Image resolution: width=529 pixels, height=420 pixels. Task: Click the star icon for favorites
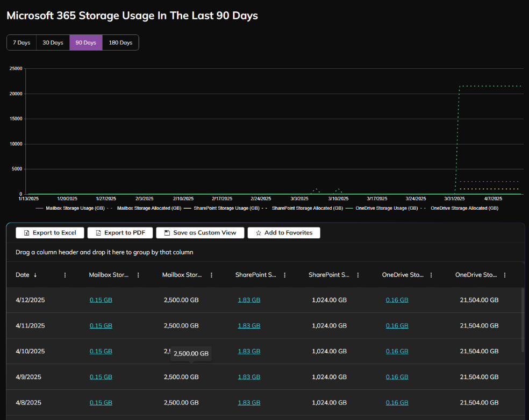(x=259, y=233)
